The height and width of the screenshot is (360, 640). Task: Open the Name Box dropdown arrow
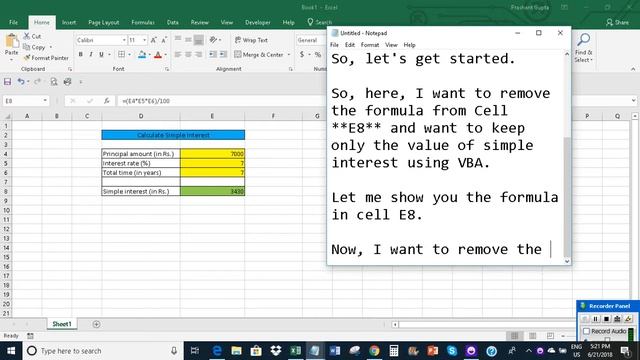point(45,100)
